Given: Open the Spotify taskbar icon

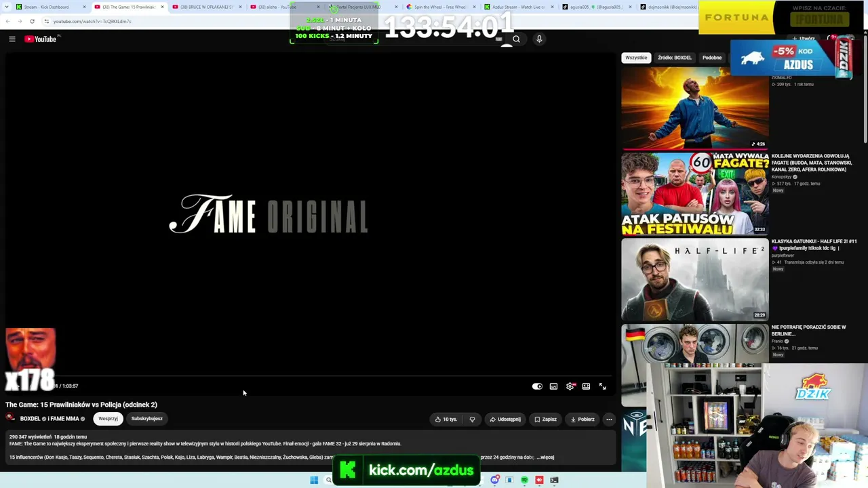Looking at the screenshot, I should (524, 480).
